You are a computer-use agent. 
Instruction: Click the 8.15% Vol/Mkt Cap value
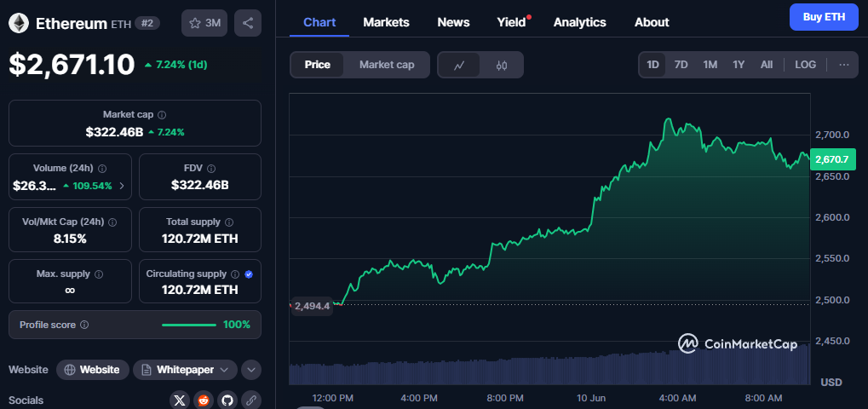71,239
